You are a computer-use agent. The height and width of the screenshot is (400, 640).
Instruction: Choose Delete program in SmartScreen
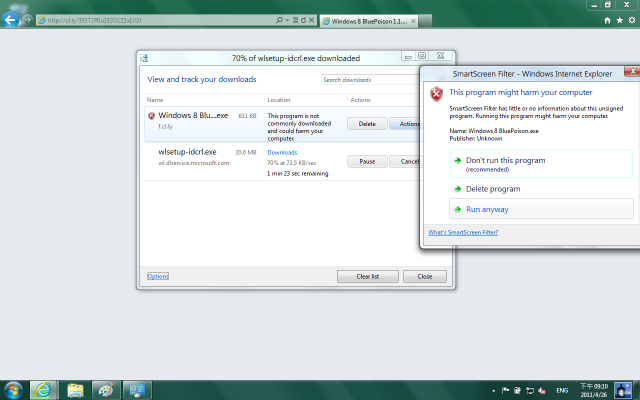493,189
